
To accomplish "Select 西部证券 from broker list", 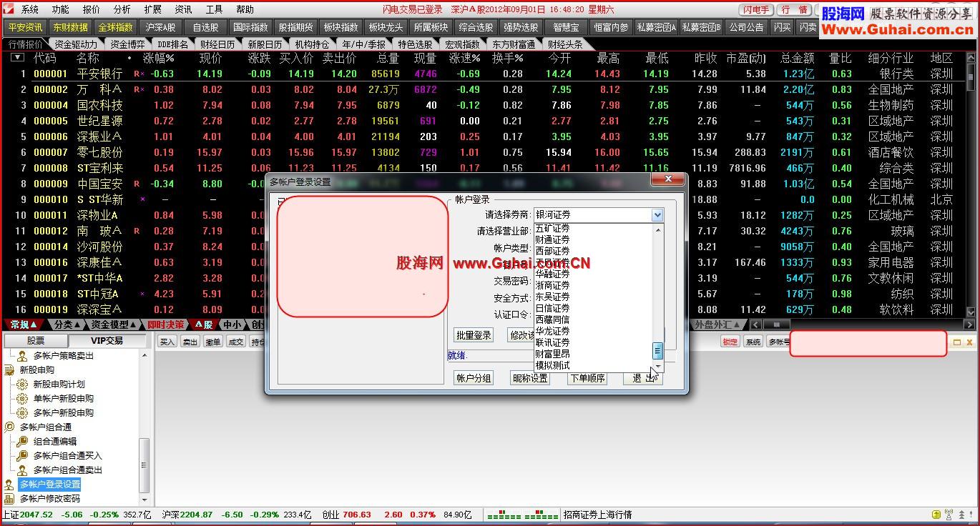I will (x=552, y=251).
